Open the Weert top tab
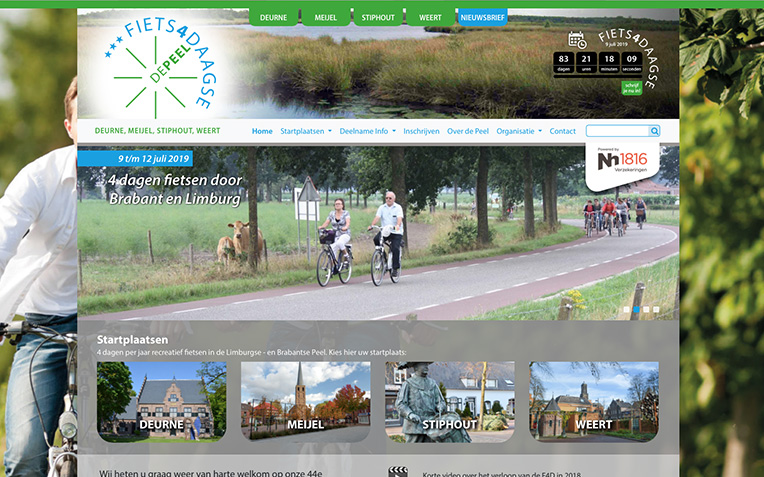764x477 pixels. [x=430, y=17]
